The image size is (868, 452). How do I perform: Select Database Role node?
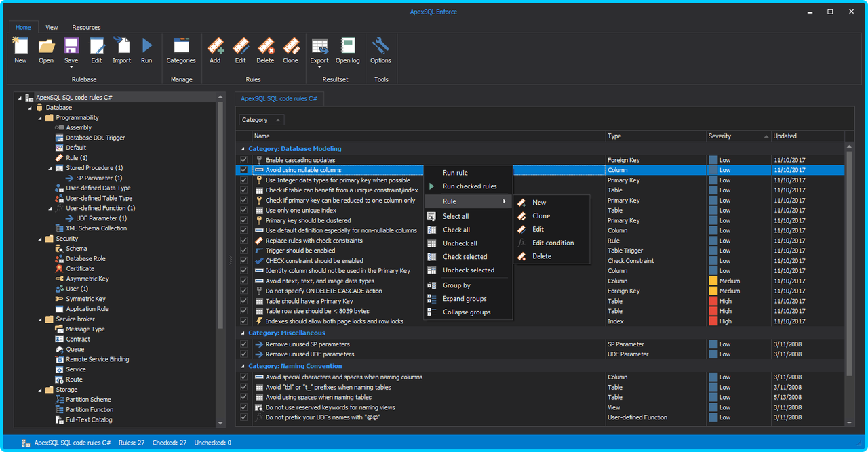click(x=85, y=259)
